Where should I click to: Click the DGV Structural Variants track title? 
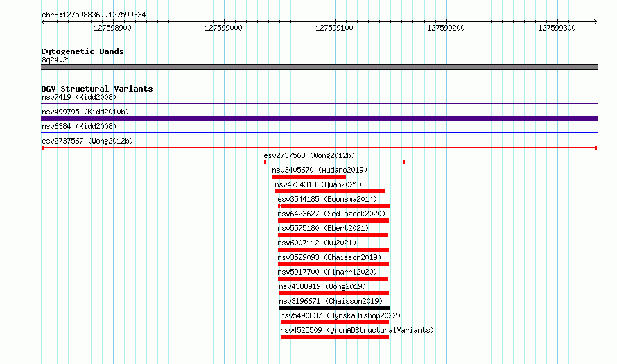pos(97,89)
